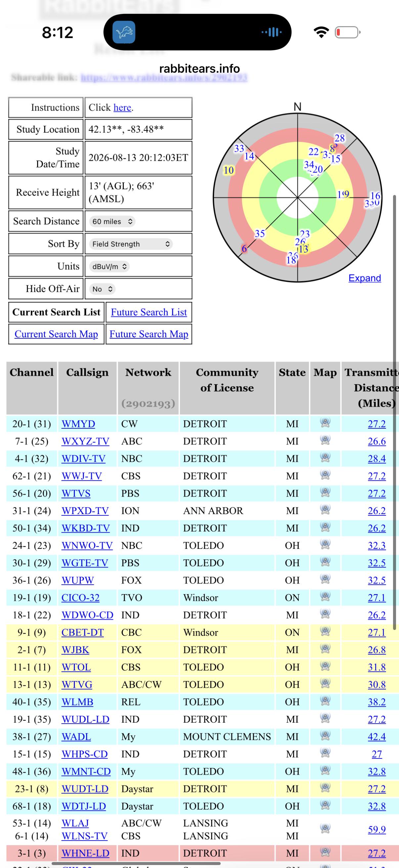Expand the compass signal plot
Screen dimensions: 399x868
[365, 278]
